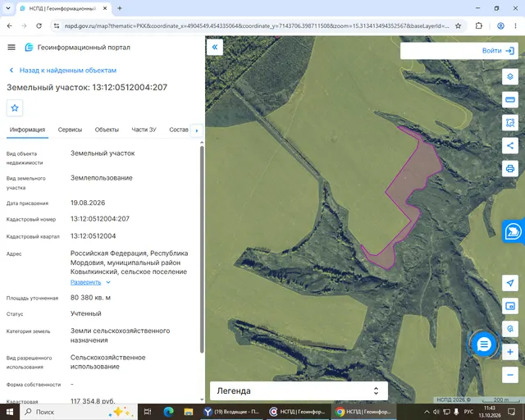Open File Explorer from taskbar
Viewport: 525px width, 420px height.
click(189, 412)
